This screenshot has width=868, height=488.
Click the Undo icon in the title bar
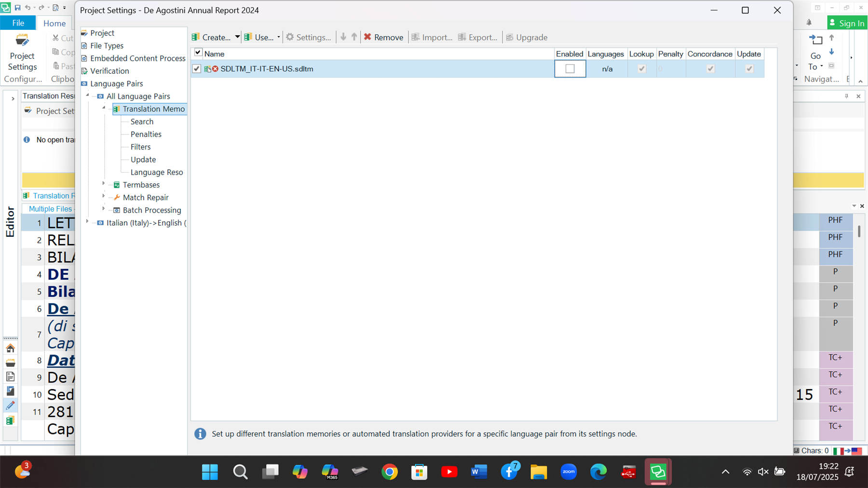tap(28, 8)
